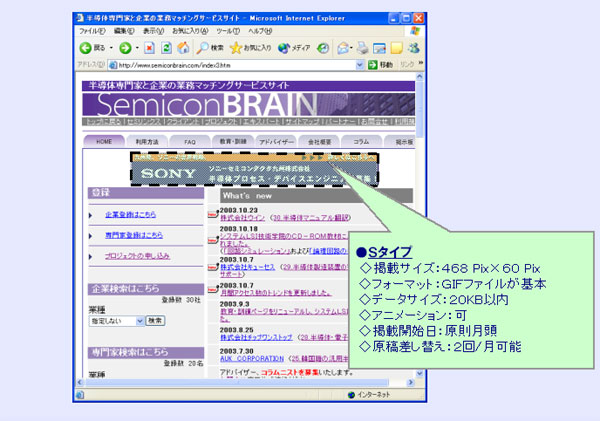
Task: Click the Sタイプ heading link
Action: point(390,252)
